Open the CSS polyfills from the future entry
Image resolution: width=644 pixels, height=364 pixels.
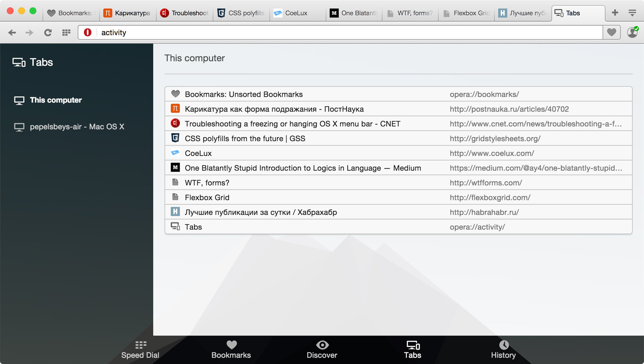point(245,138)
